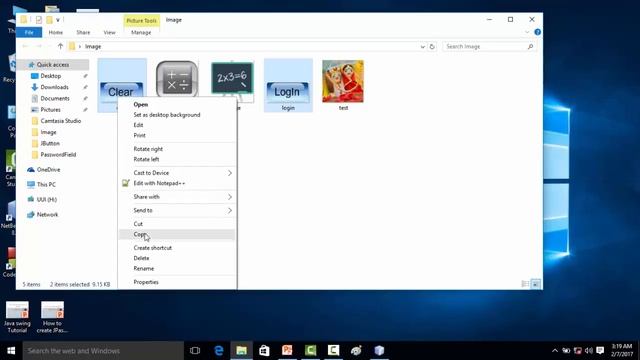Image resolution: width=640 pixels, height=360 pixels.
Task: Select Copy in the context menu
Action: tap(177, 234)
